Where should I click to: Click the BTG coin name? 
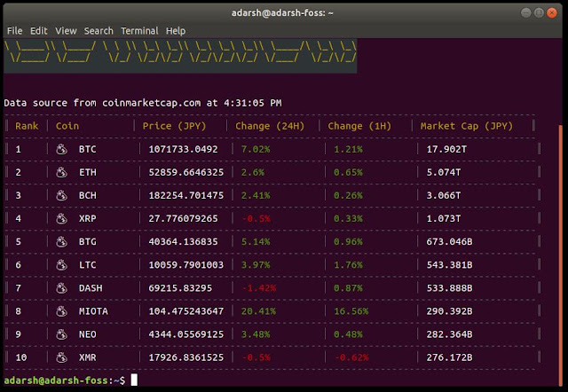pyautogui.click(x=88, y=242)
